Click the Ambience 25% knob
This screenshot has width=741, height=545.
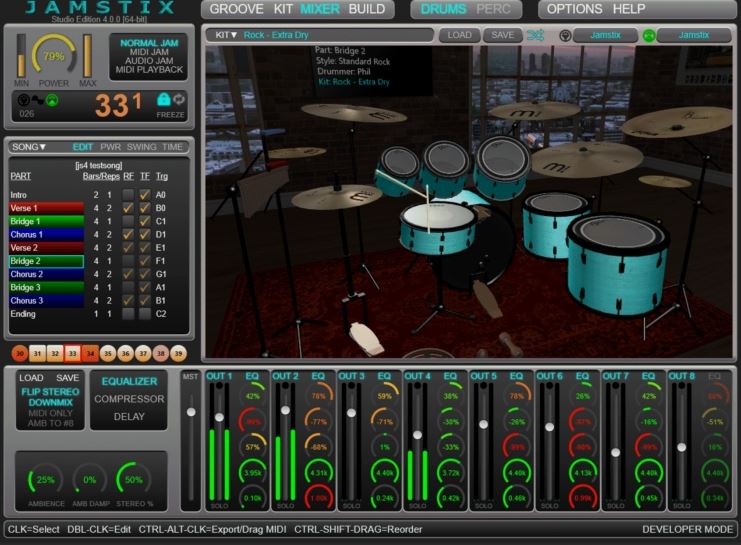[45, 480]
